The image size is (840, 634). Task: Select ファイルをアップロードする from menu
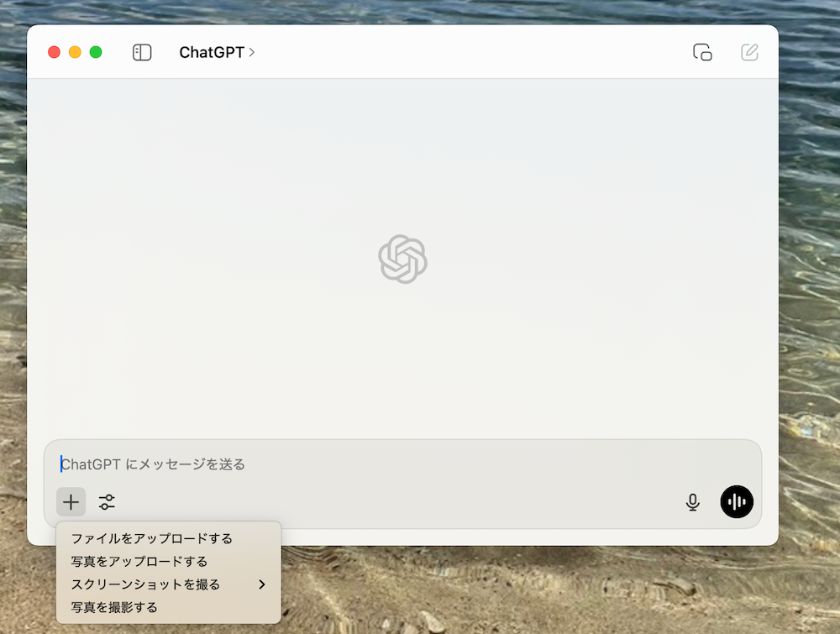[x=152, y=538]
